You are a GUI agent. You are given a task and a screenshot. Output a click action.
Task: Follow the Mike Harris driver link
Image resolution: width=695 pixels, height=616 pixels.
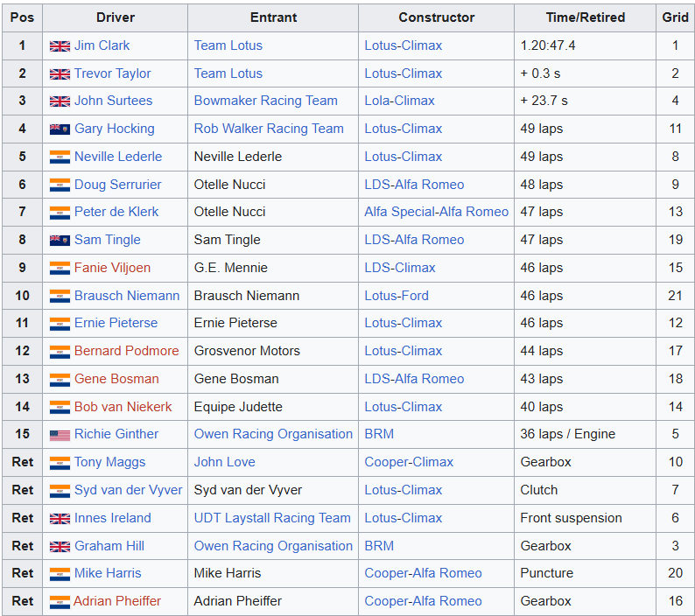(x=108, y=573)
